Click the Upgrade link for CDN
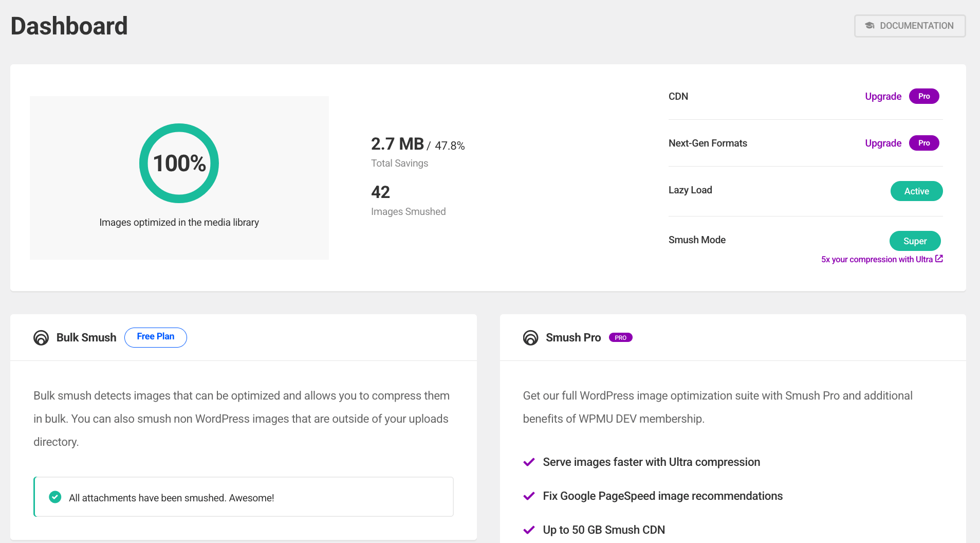 click(x=883, y=96)
